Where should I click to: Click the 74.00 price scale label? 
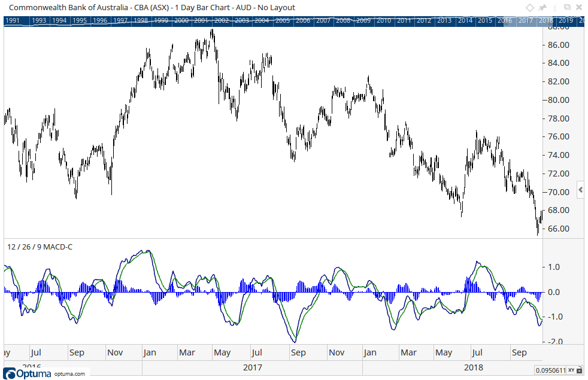(559, 155)
